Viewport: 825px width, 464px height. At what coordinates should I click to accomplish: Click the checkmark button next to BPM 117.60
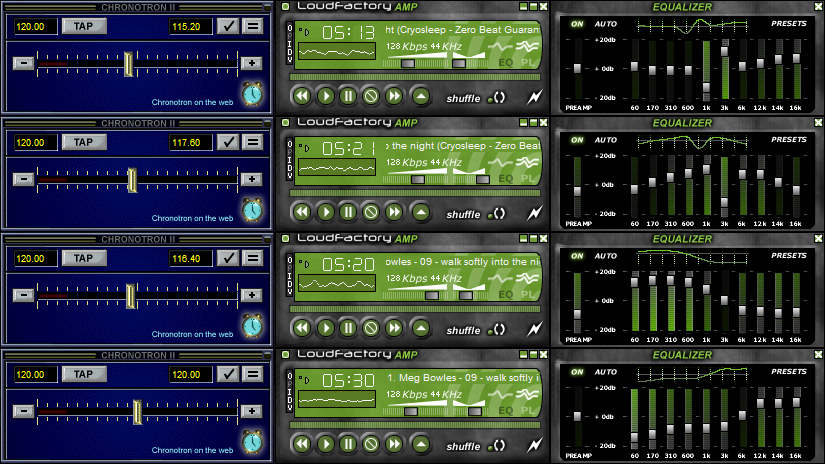pos(230,142)
